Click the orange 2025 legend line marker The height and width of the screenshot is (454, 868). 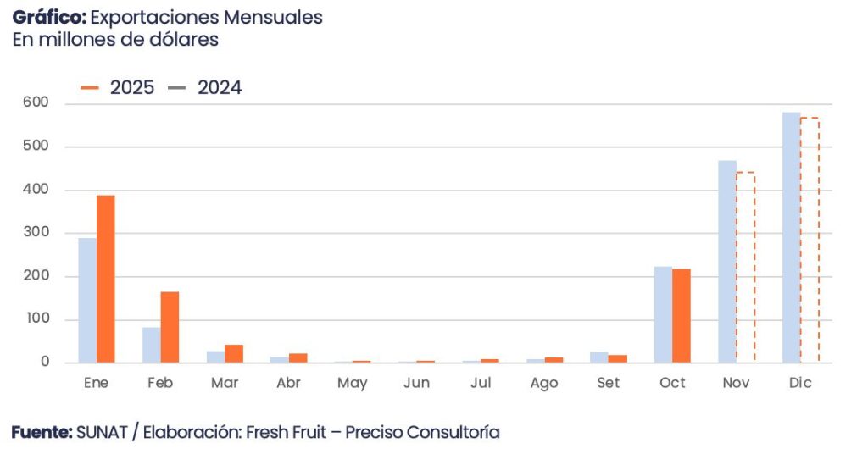click(x=90, y=87)
